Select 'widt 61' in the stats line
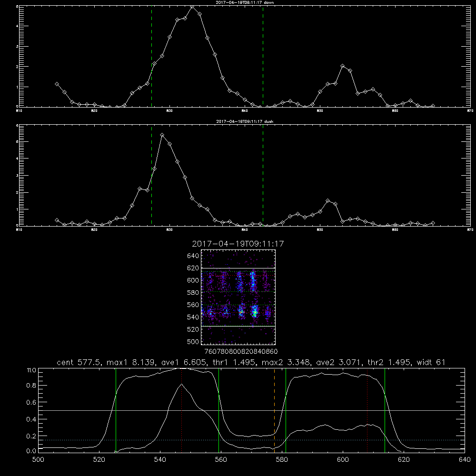 [x=431, y=362]
